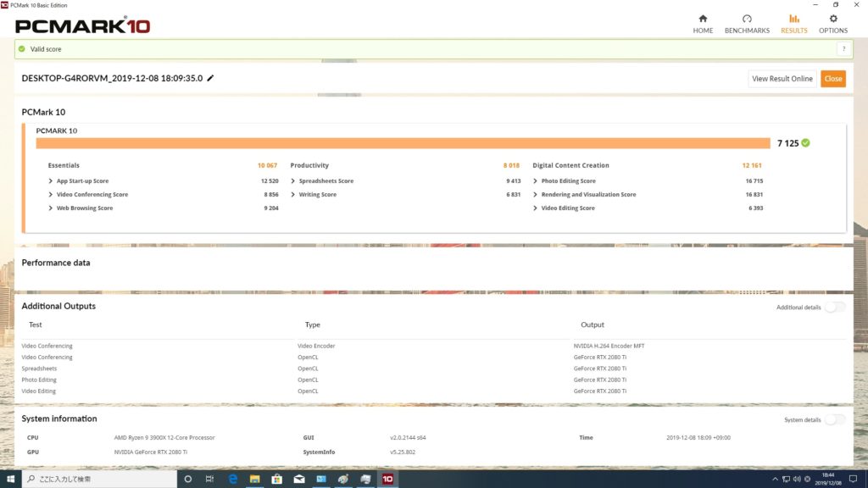The height and width of the screenshot is (488, 868).
Task: Click the overall score 7 125
Action: point(787,143)
